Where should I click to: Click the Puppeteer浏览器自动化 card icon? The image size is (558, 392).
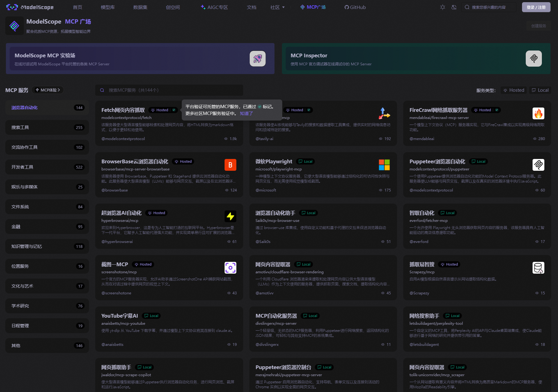[538, 165]
